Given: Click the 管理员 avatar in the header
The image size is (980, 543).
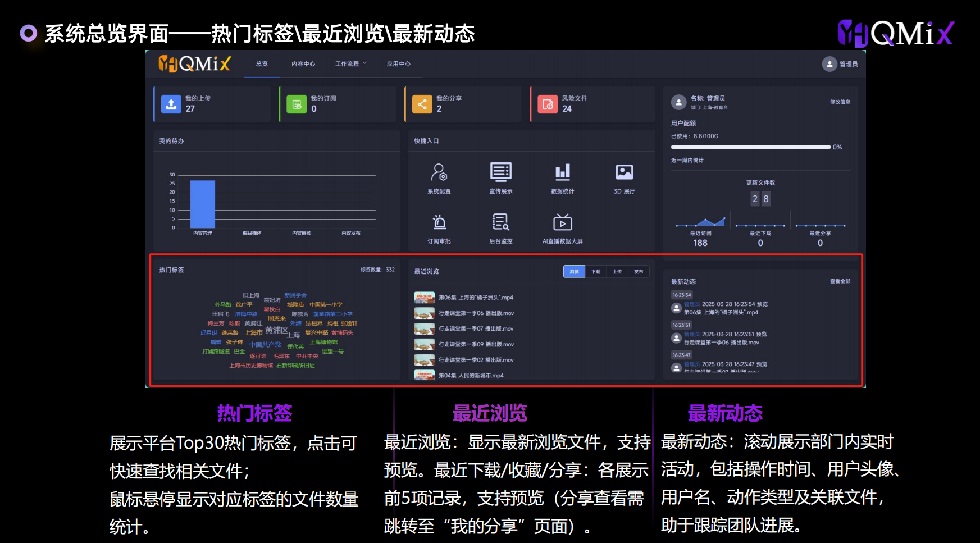Looking at the screenshot, I should (829, 64).
